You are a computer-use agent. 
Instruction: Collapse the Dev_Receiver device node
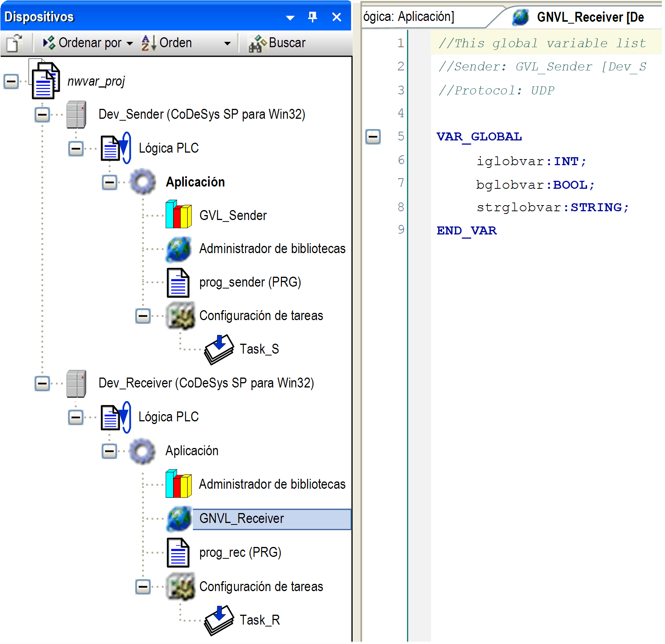(42, 383)
